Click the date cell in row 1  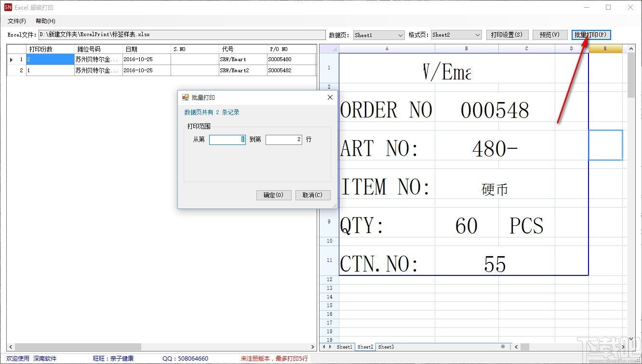147,59
